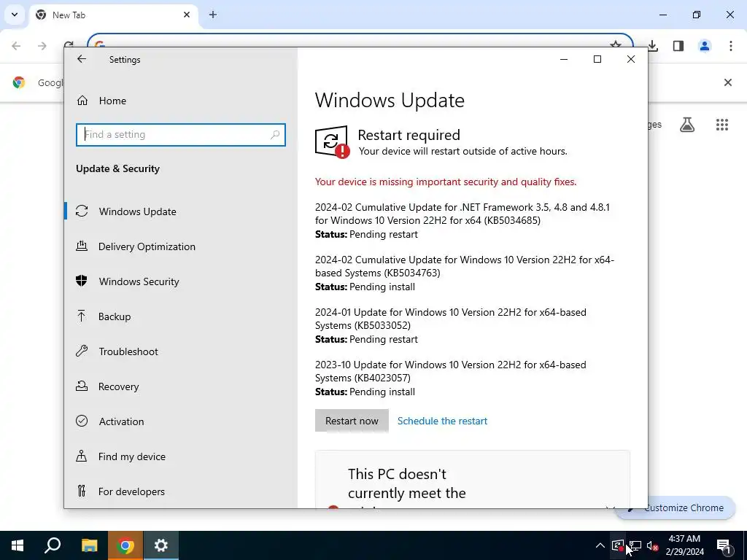Open a new Chrome tab with plus
Screen dimensions: 747x560
click(x=213, y=15)
